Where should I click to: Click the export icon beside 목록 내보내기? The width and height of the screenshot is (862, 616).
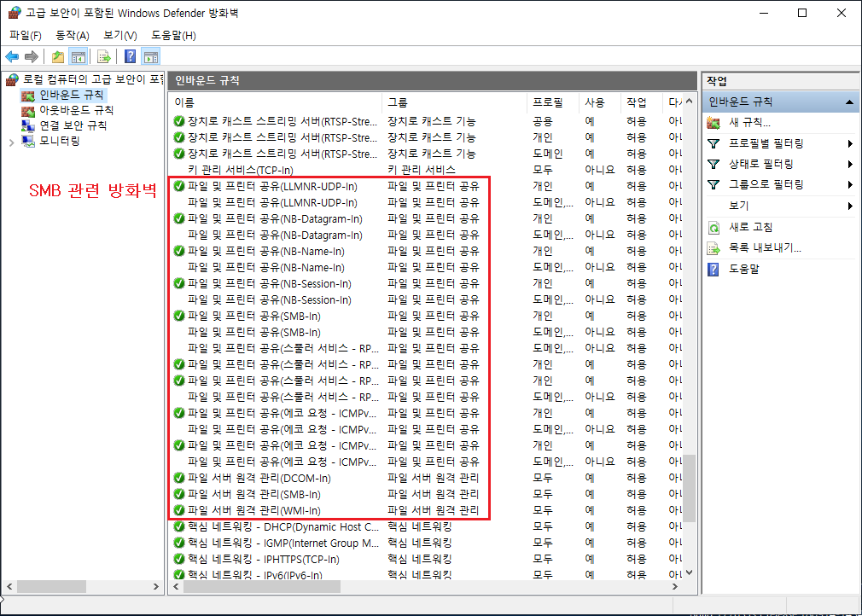pos(713,248)
